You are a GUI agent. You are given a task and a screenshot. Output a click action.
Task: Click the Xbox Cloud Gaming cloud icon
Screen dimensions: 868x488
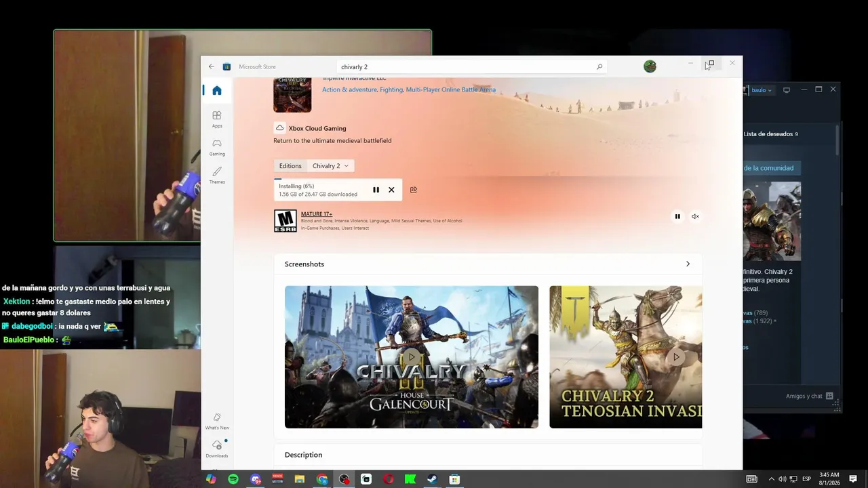click(x=279, y=128)
